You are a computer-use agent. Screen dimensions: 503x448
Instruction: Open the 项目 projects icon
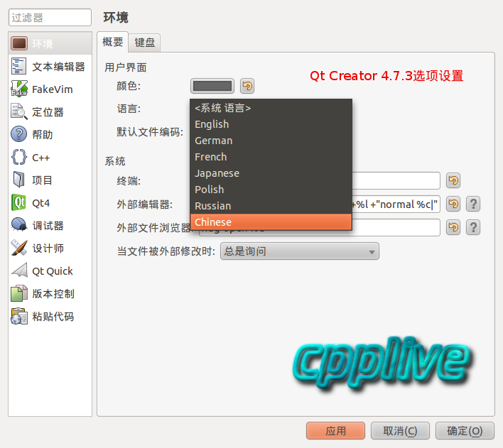19,180
